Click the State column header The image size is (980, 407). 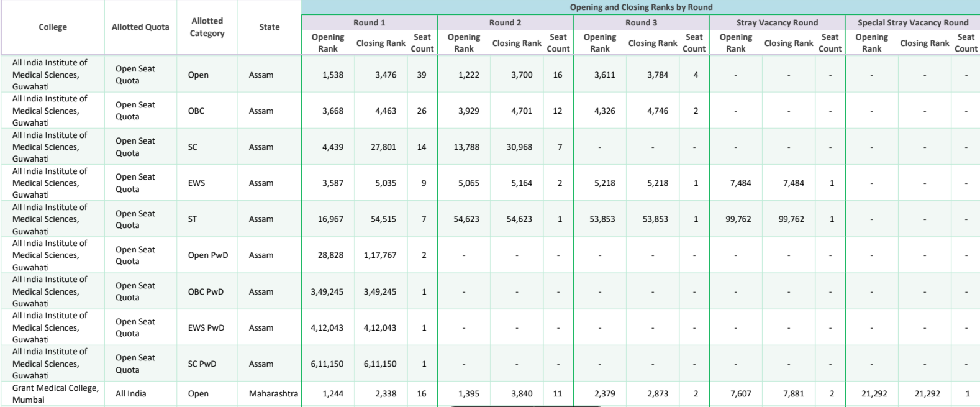[270, 27]
